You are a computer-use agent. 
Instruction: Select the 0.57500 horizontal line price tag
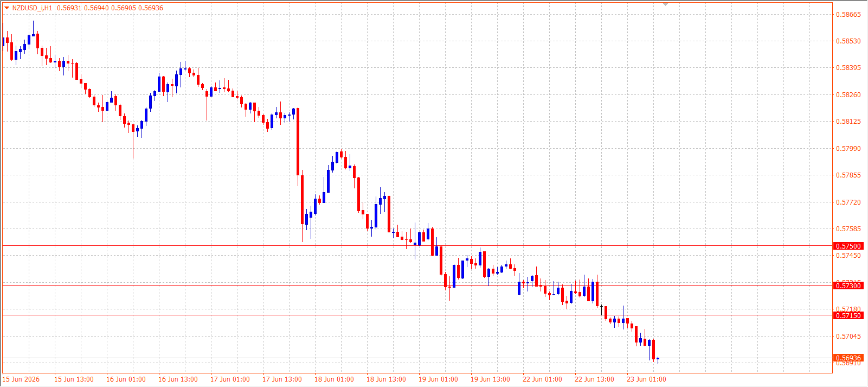pos(848,246)
